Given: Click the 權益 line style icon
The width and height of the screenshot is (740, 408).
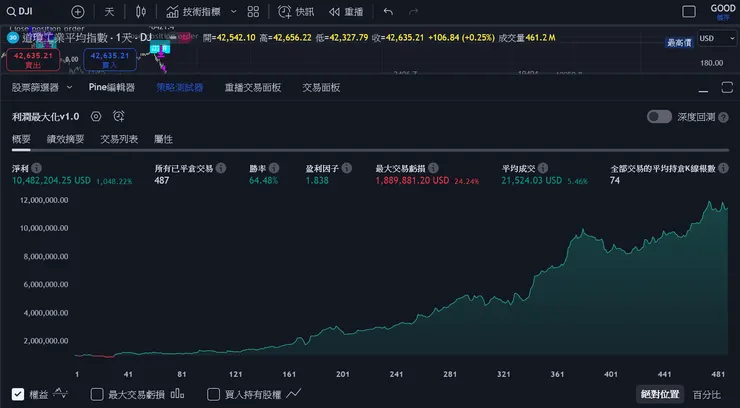Looking at the screenshot, I should coord(60,393).
